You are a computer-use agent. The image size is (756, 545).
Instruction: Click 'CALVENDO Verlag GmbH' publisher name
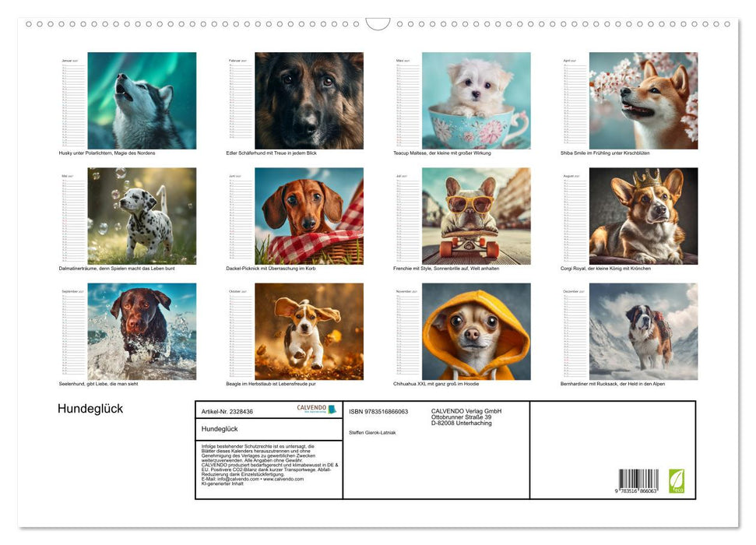[x=466, y=411]
